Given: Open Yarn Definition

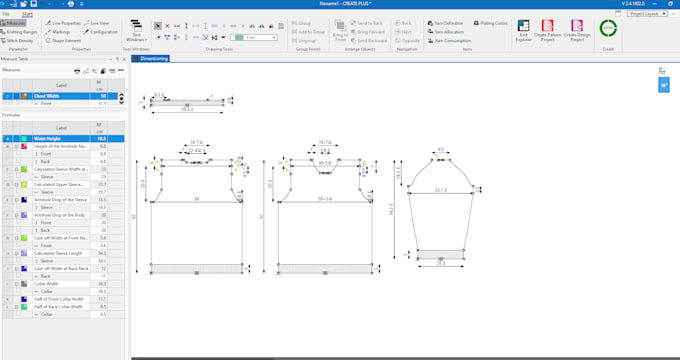Looking at the screenshot, I should coord(445,23).
